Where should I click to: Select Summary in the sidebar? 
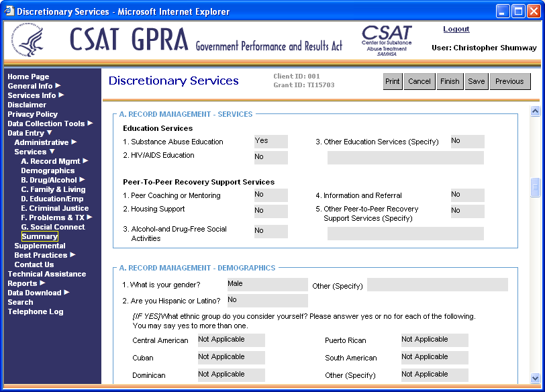[x=40, y=236]
